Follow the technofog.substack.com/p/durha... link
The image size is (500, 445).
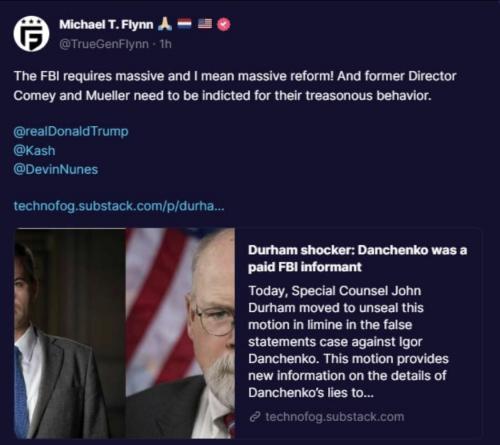(119, 206)
